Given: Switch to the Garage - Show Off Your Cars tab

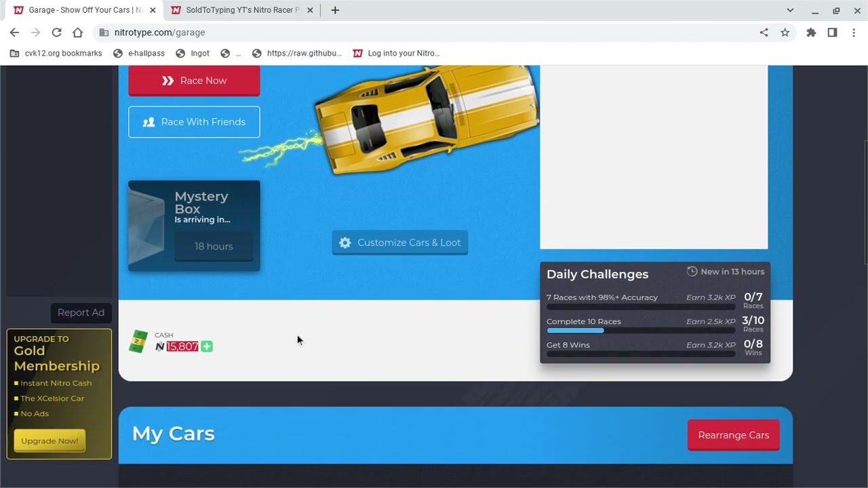Looking at the screenshot, I should (84, 10).
